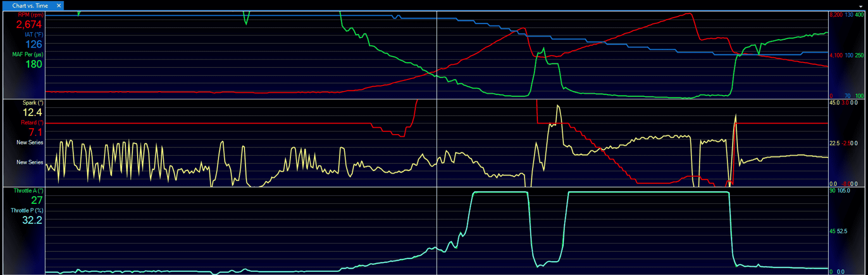Click the 22.5 Spark axis midpoint

[x=835, y=143]
